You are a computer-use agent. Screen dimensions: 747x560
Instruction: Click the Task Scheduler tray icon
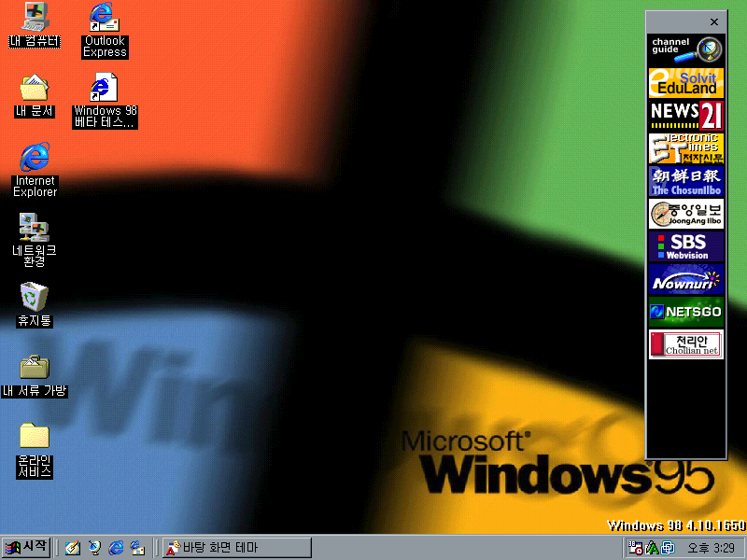[x=636, y=548]
